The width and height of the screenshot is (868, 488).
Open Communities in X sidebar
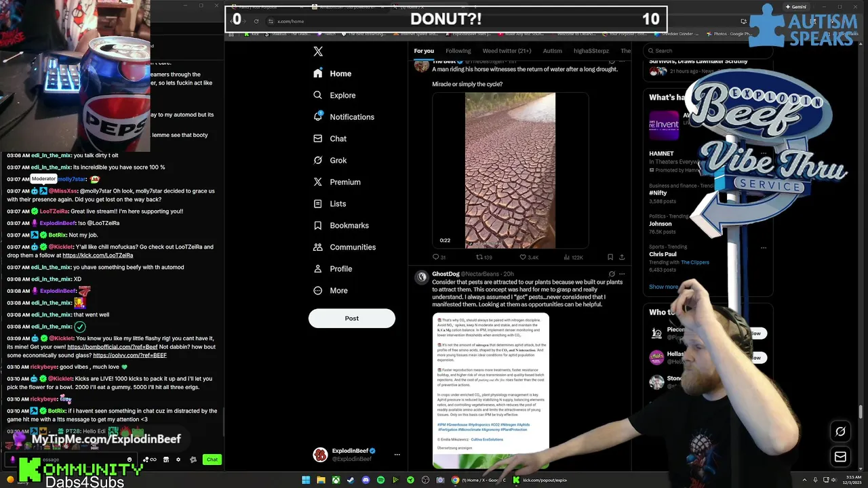click(344, 247)
